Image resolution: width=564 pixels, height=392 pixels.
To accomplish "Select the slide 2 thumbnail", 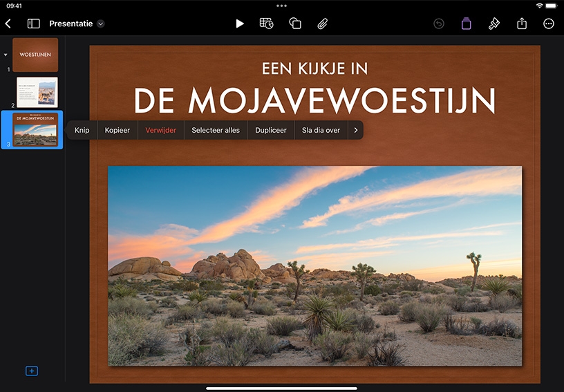I will point(37,92).
